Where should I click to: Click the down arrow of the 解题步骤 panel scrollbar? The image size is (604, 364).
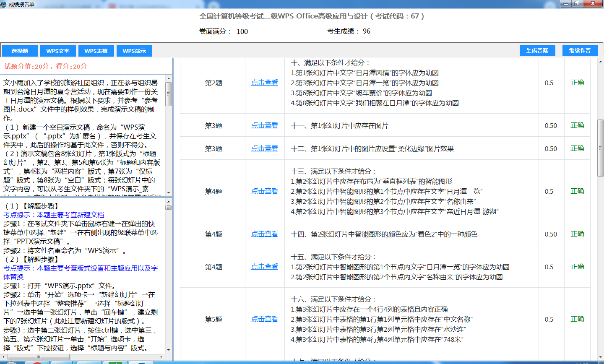click(169, 350)
